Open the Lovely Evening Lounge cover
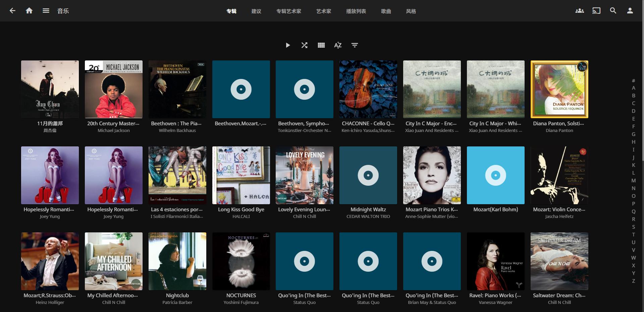The width and height of the screenshot is (644, 312). 305,175
